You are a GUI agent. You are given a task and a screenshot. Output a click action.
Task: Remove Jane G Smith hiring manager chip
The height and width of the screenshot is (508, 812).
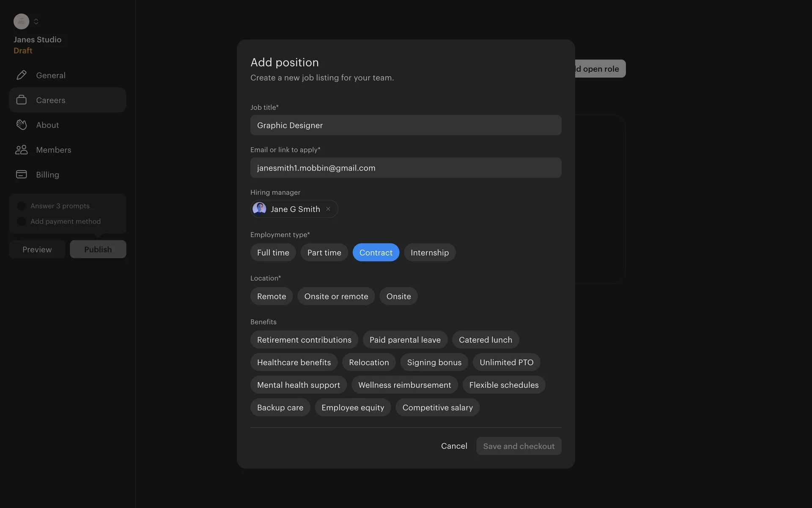328,209
